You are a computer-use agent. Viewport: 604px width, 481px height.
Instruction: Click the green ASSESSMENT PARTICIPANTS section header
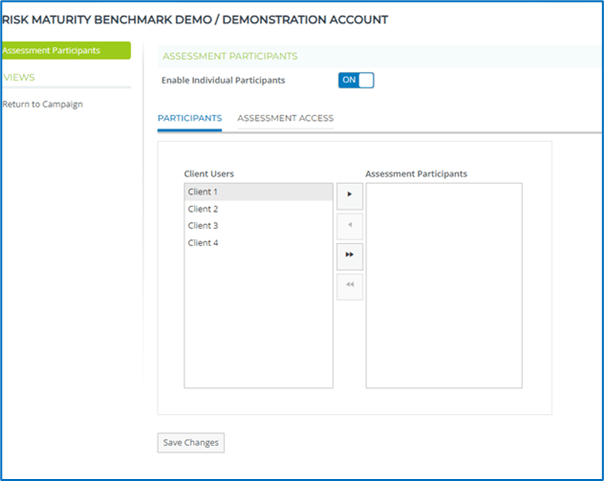pos(230,56)
